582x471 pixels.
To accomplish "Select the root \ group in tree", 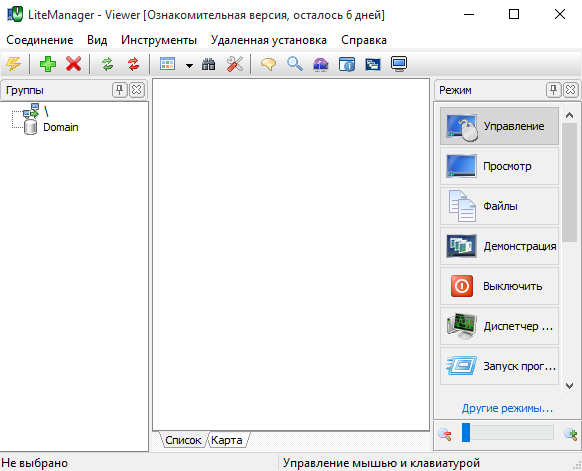I will point(46,111).
